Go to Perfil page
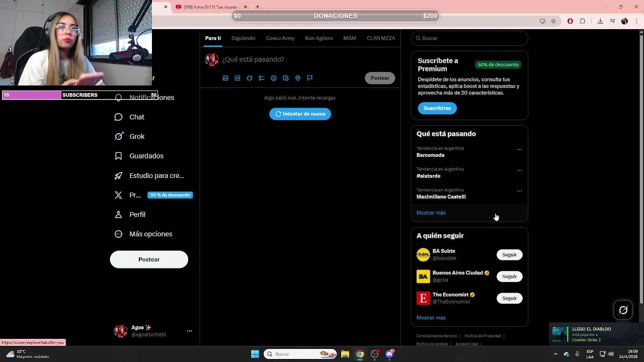The width and height of the screenshot is (644, 362). click(x=130, y=214)
